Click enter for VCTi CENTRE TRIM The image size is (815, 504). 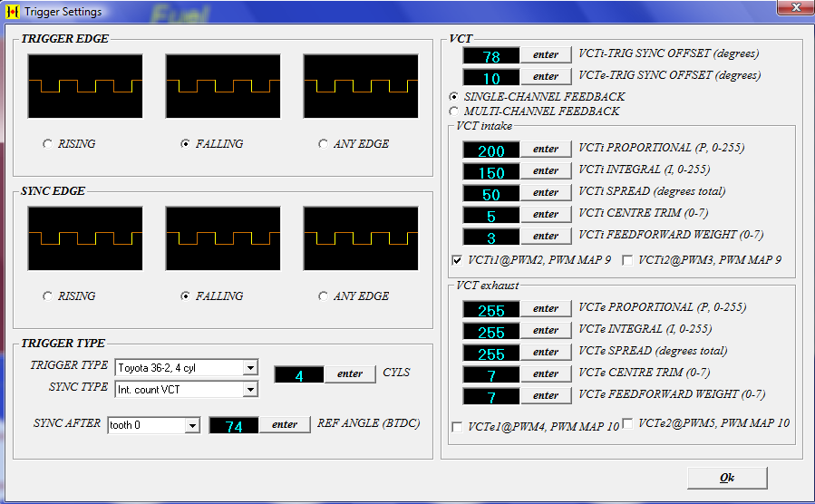[x=546, y=215]
